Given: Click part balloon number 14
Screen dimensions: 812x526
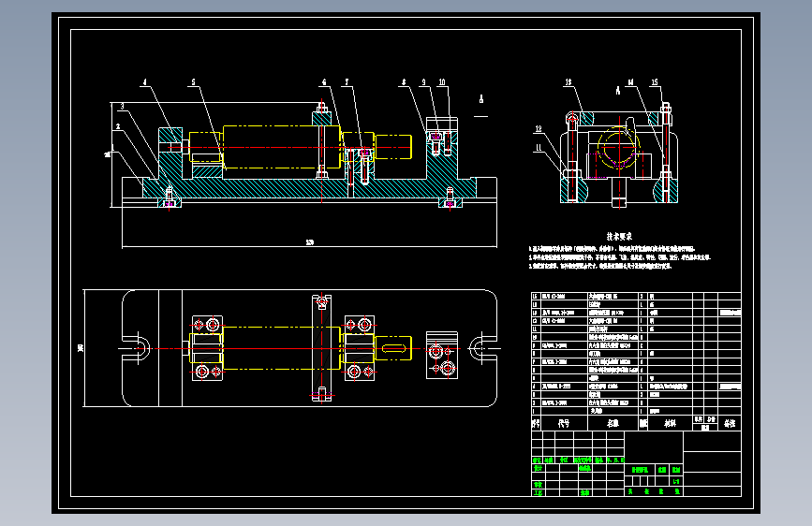Looking at the screenshot, I should point(630,82).
